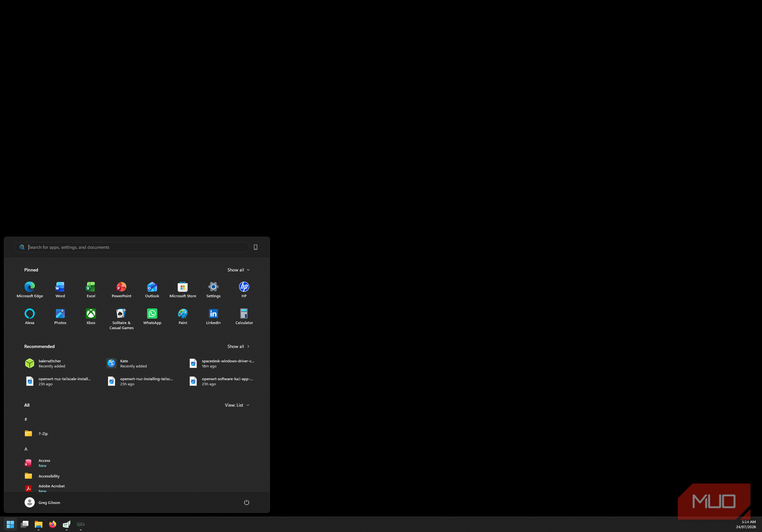Open the Outlook pinned app
Screen dimensions: 762x532
[152, 290]
